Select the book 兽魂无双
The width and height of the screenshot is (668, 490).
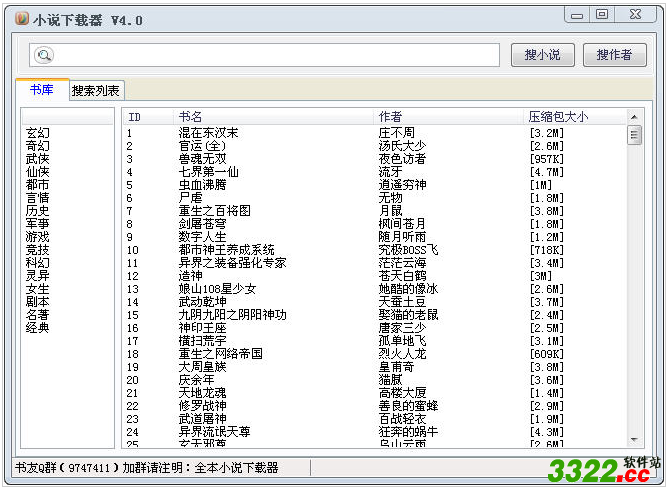click(202, 159)
